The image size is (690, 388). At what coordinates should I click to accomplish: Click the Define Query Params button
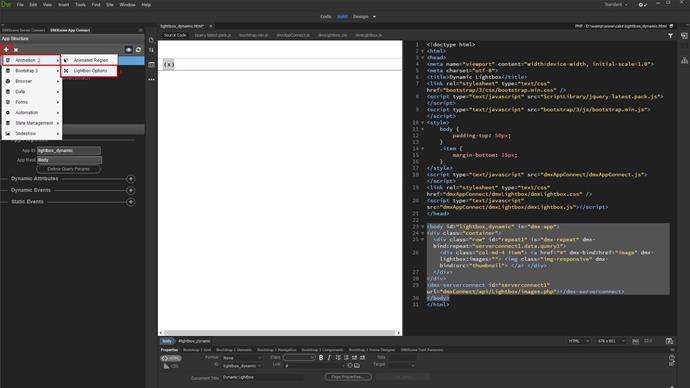(68, 169)
